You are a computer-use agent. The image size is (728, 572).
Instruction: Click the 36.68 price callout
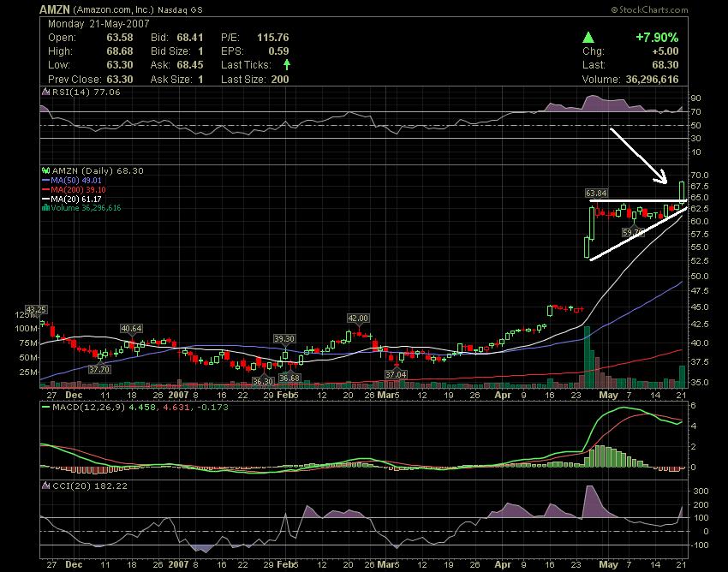[289, 378]
